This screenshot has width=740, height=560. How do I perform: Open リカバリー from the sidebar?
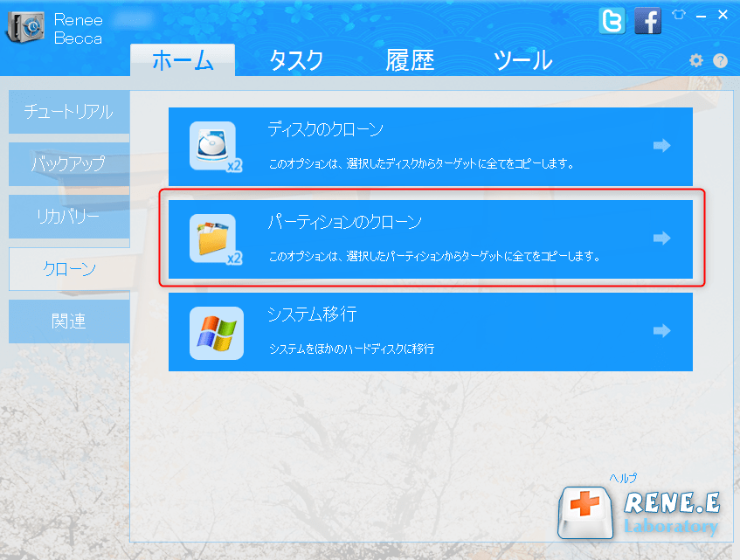(x=69, y=217)
